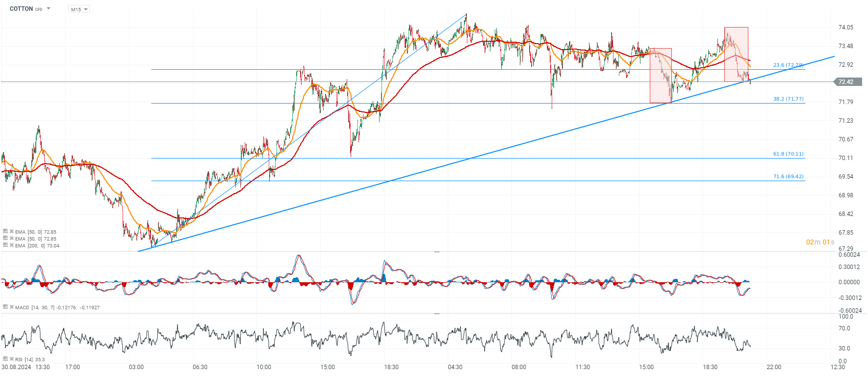This screenshot has height=376, width=868.
Task: Click the 30.08.2024 13:30 date label
Action: (x=26, y=367)
